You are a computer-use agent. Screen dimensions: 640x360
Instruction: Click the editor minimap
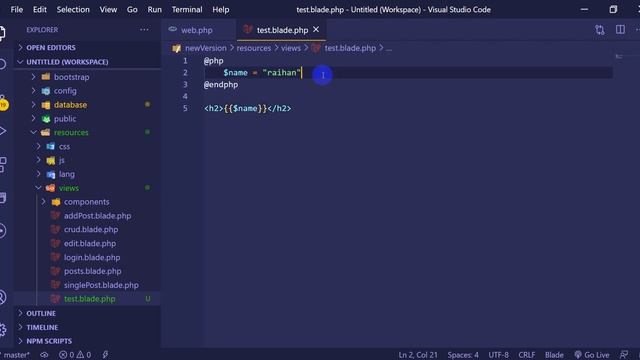click(x=620, y=57)
